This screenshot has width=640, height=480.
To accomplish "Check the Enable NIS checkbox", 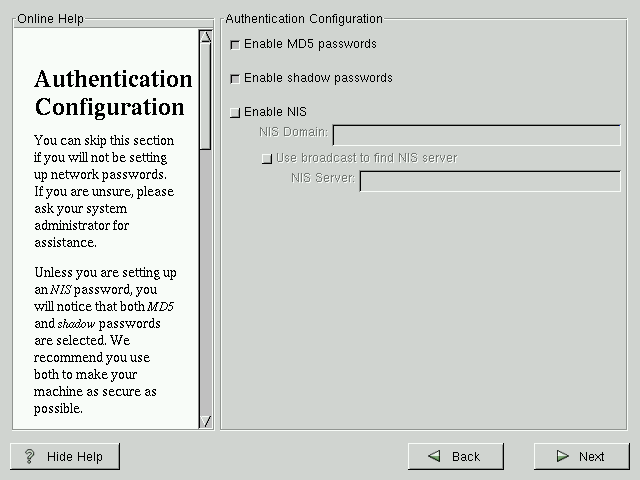I will tap(235, 113).
